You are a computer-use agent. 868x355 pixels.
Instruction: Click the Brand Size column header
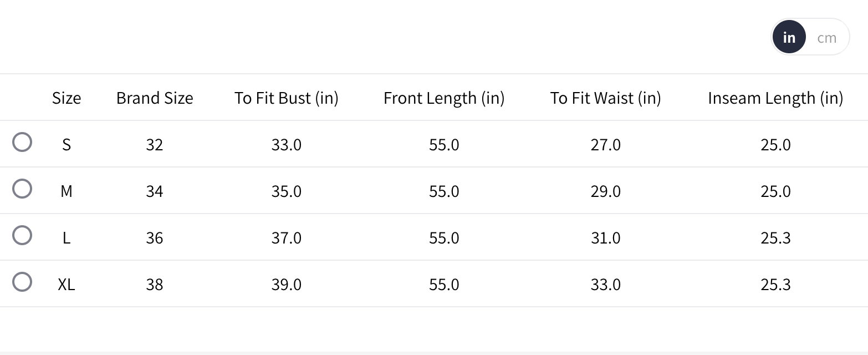155,98
